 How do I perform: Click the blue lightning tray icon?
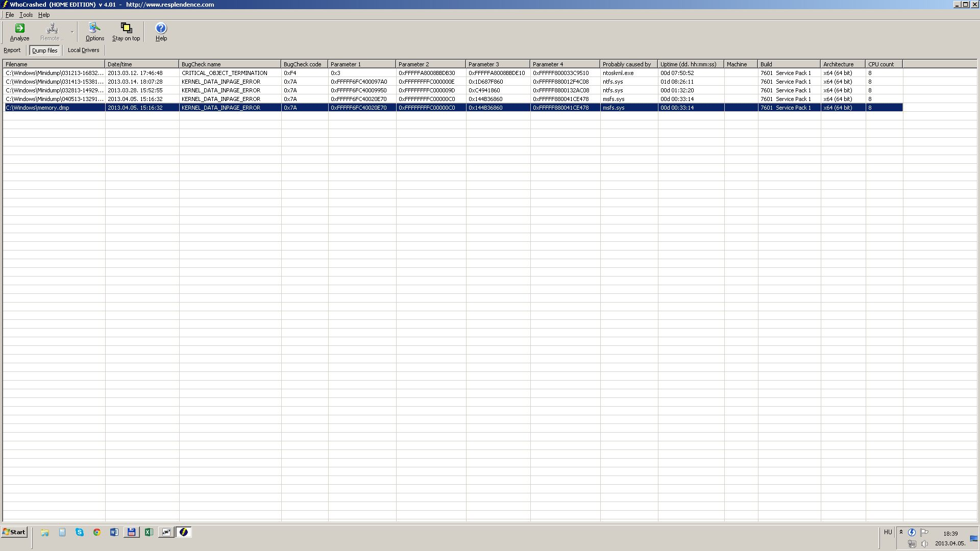(x=912, y=533)
